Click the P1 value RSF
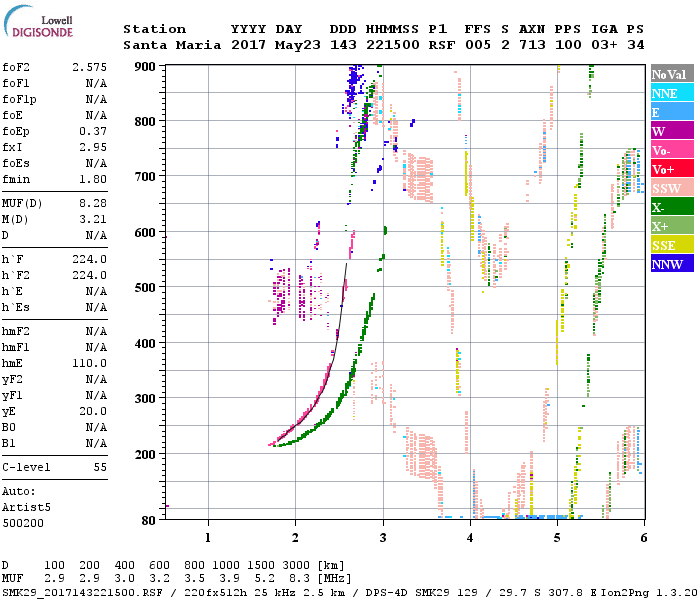This screenshot has width=700, height=600. pos(442,45)
